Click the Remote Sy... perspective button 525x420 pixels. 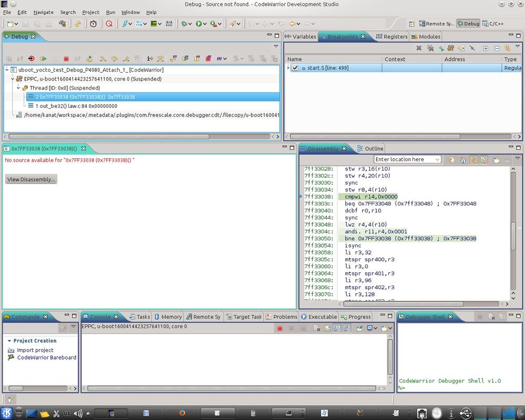tap(437, 24)
